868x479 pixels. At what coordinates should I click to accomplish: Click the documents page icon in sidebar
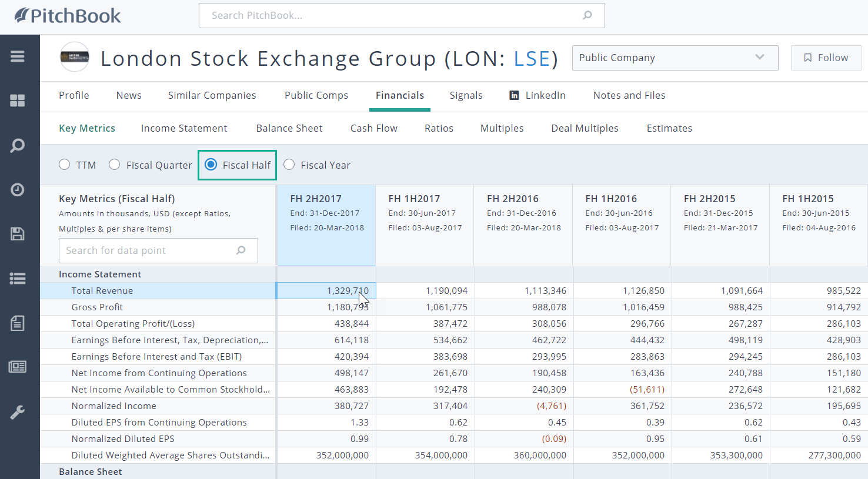(x=18, y=323)
